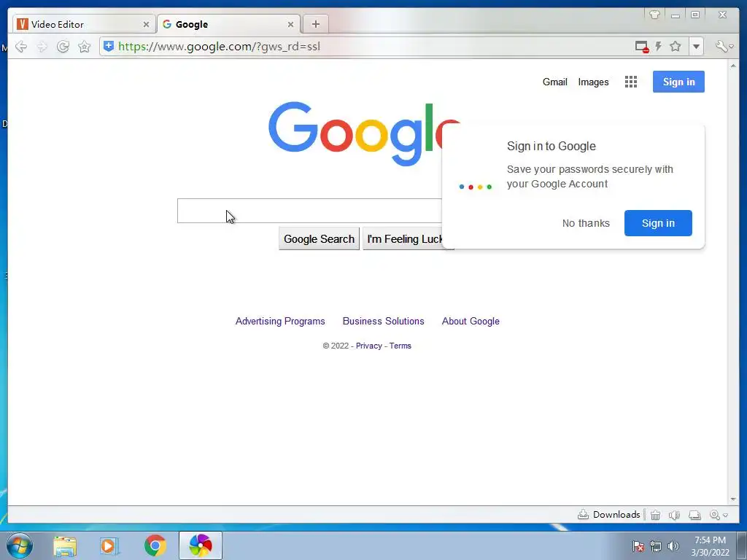Click the trash can cleanup icon in status bar
The width and height of the screenshot is (747, 560).
coord(656,515)
